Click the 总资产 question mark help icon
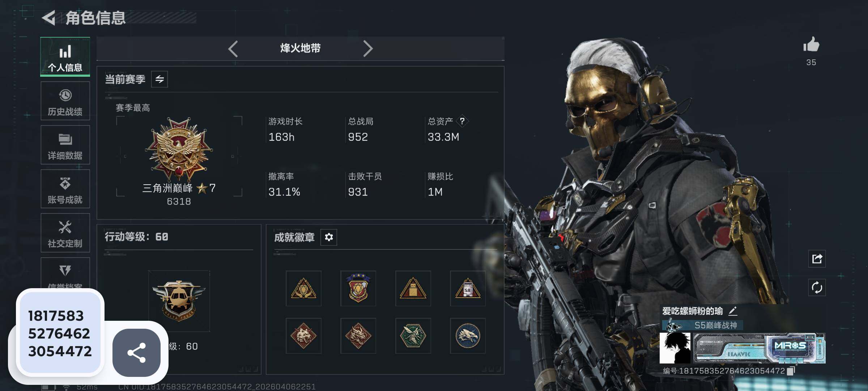This screenshot has width=868, height=391. tap(462, 121)
